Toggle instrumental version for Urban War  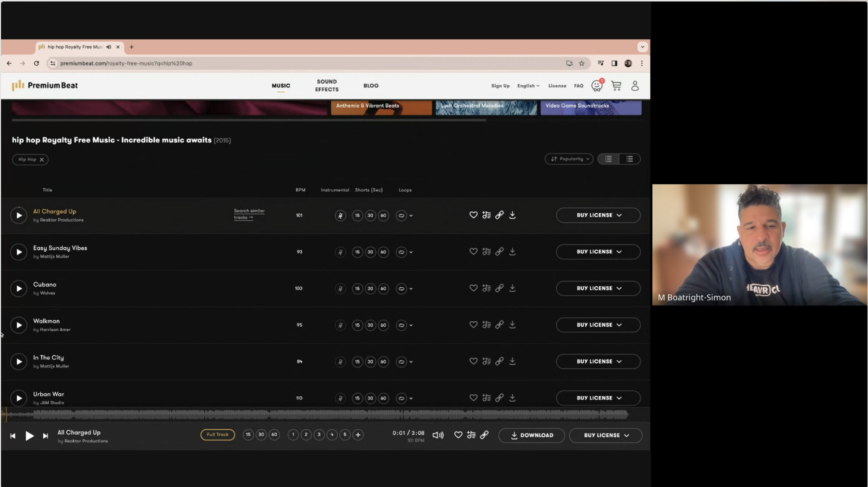(340, 398)
